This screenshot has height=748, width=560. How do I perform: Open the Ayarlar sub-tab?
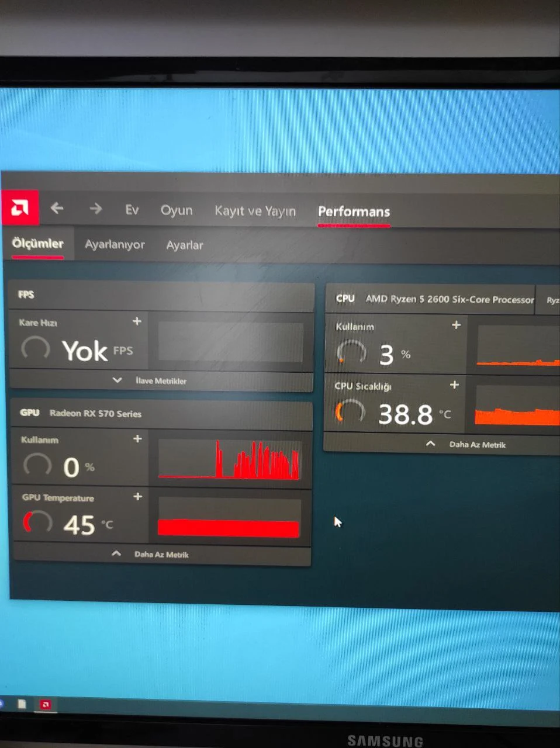pyautogui.click(x=184, y=245)
